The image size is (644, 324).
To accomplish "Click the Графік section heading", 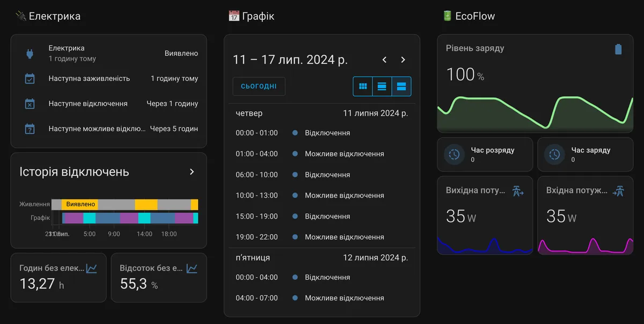I will (252, 16).
